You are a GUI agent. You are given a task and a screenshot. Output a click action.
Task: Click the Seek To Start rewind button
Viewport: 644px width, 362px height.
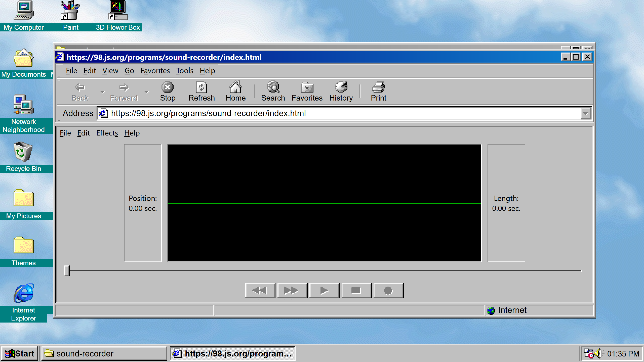[260, 290]
